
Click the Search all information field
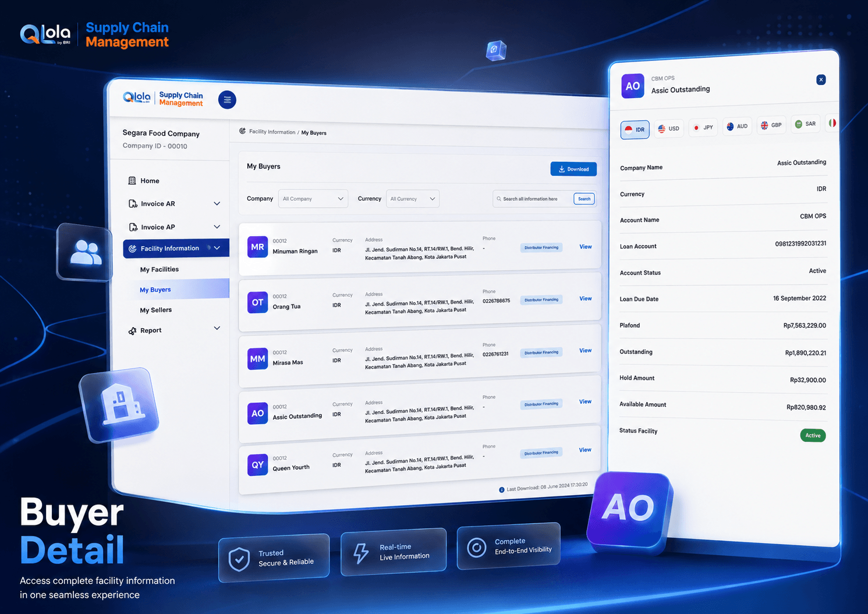pos(533,199)
